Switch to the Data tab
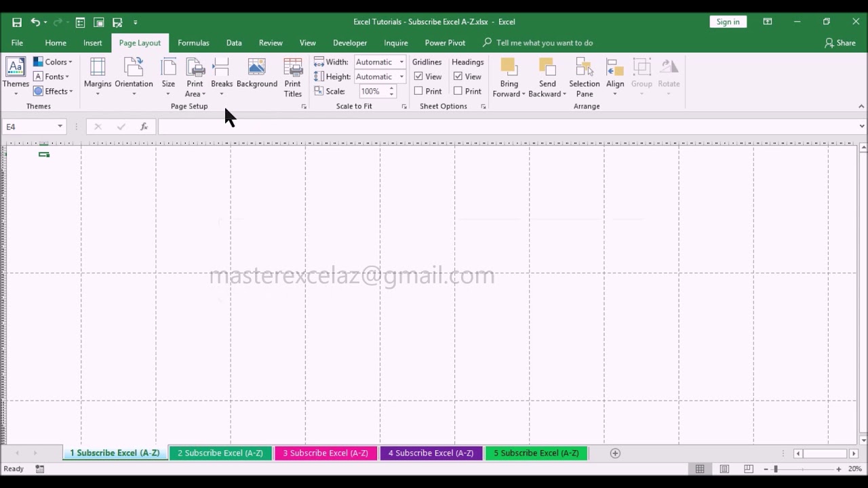 coord(234,43)
